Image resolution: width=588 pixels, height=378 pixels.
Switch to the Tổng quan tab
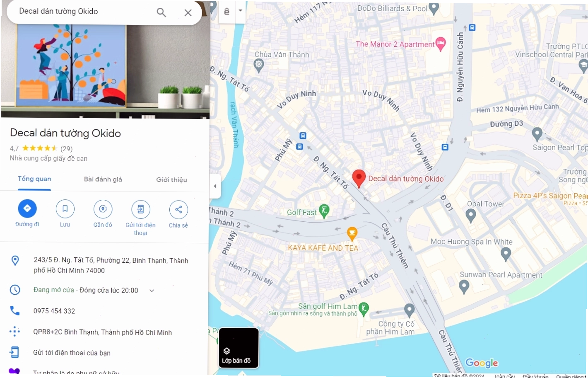[x=34, y=179]
